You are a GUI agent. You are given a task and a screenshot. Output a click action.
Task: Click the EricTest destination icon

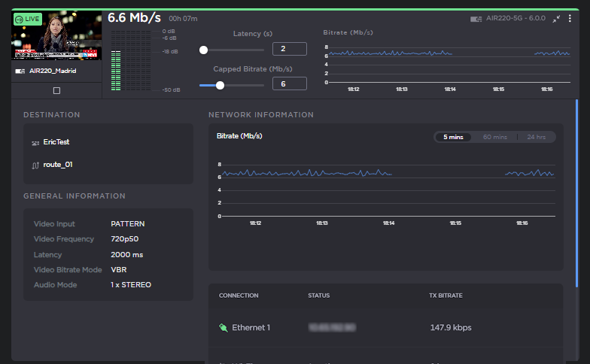coord(35,142)
